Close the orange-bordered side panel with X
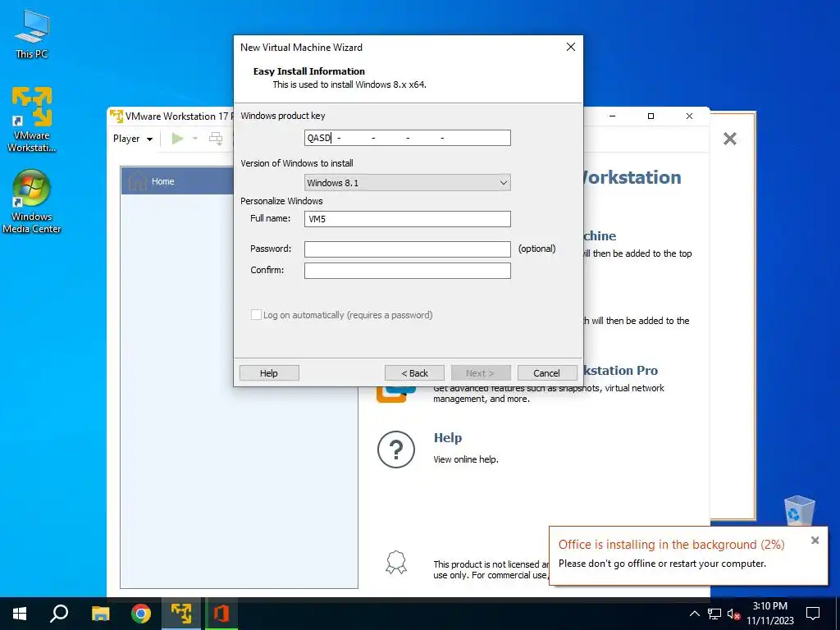This screenshot has height=630, width=840. coord(729,139)
